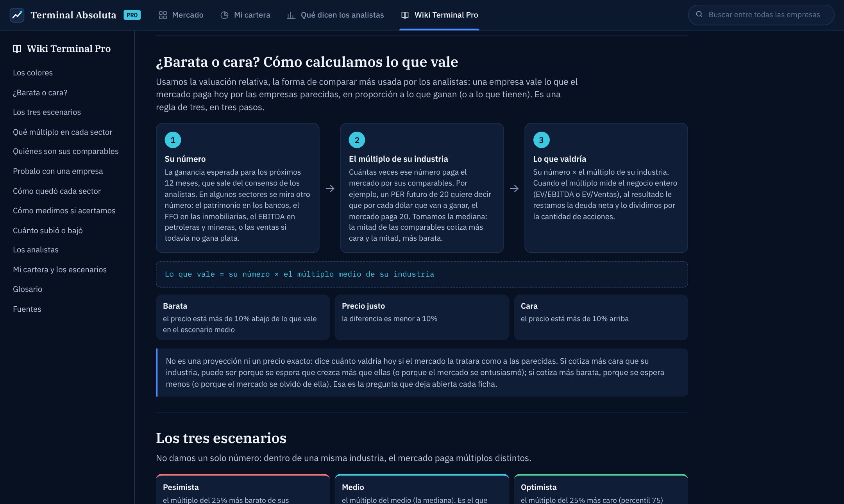Image resolution: width=844 pixels, height=504 pixels.
Task: Jump to ¿Barata o cara? in sidebar
Action: [x=40, y=93]
